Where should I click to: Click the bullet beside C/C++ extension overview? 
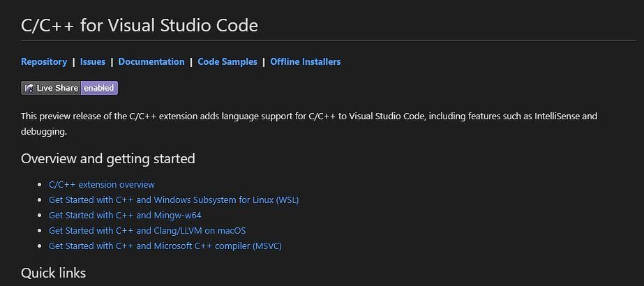click(x=40, y=185)
